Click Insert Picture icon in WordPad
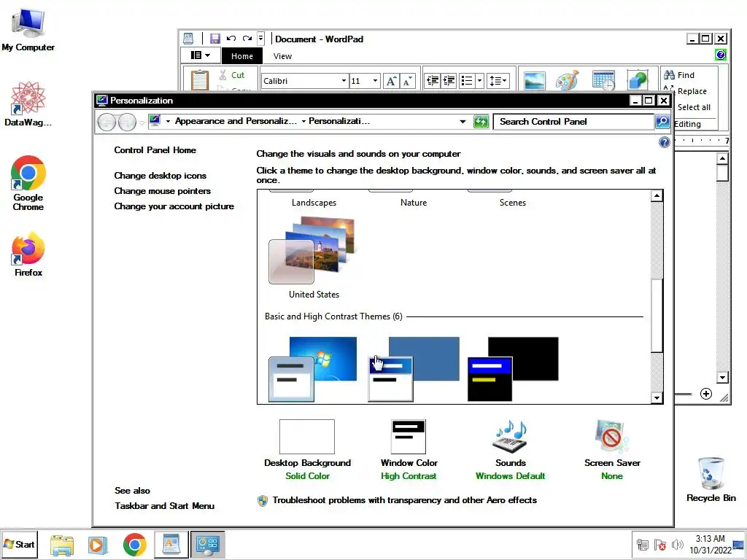747x560 pixels. (x=535, y=80)
